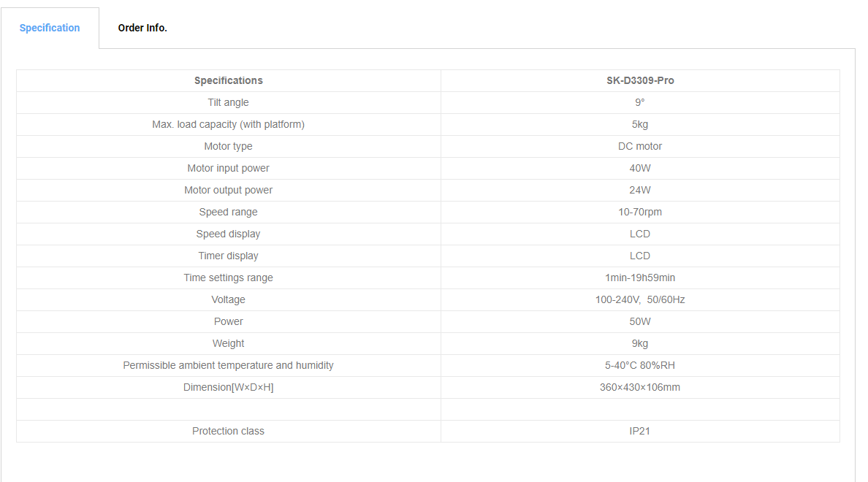The width and height of the screenshot is (868, 482).
Task: Select the IP21 protection class value
Action: [640, 431]
